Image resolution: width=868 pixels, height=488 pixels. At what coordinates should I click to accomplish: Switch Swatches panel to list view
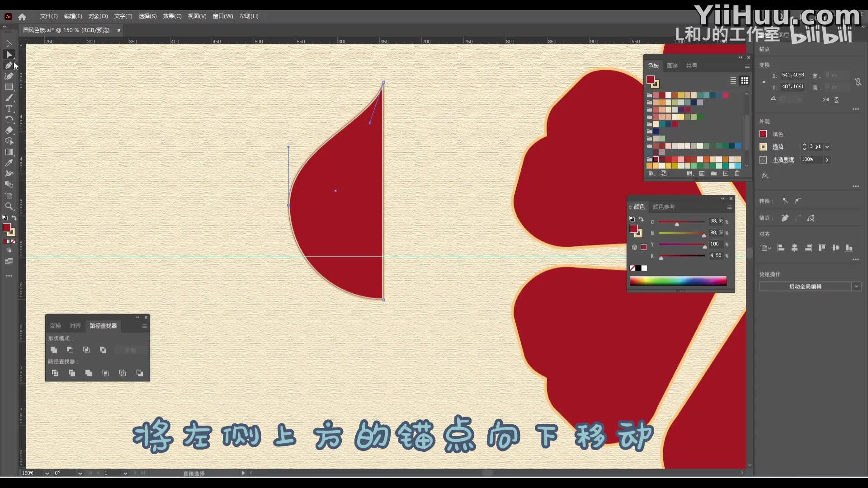[x=732, y=80]
